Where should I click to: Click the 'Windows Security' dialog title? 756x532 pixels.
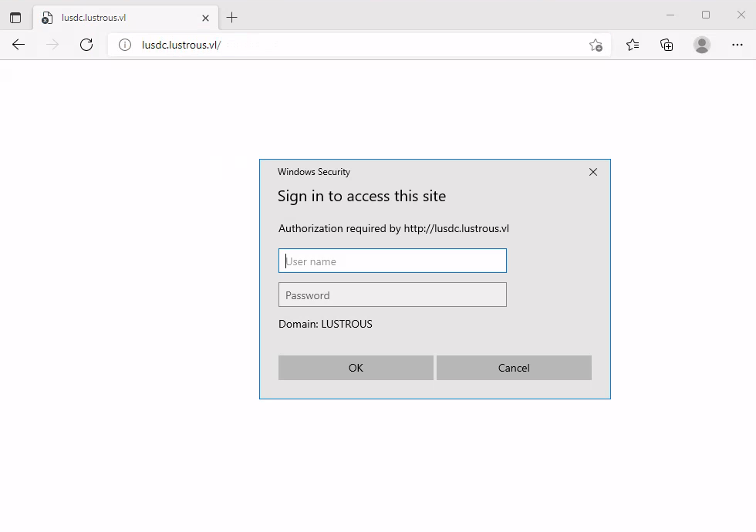314,172
